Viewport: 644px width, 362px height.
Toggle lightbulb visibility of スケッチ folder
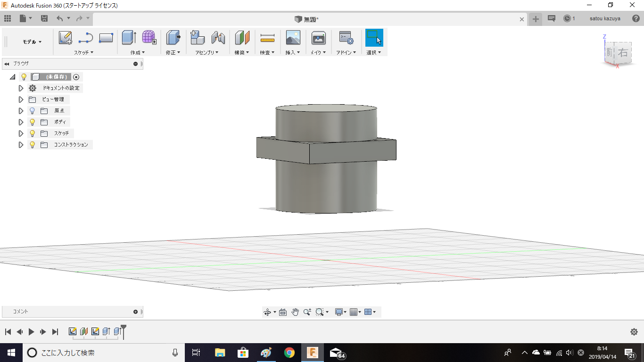point(32,133)
